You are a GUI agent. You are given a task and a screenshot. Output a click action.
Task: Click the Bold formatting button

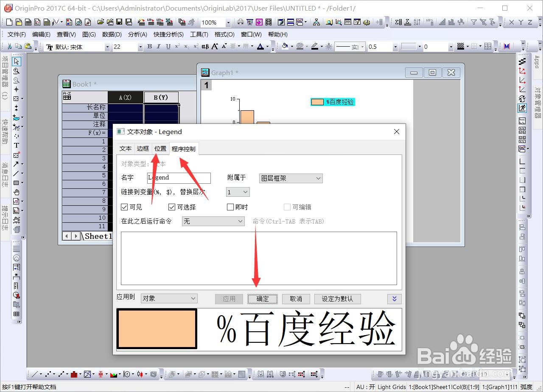(149, 47)
